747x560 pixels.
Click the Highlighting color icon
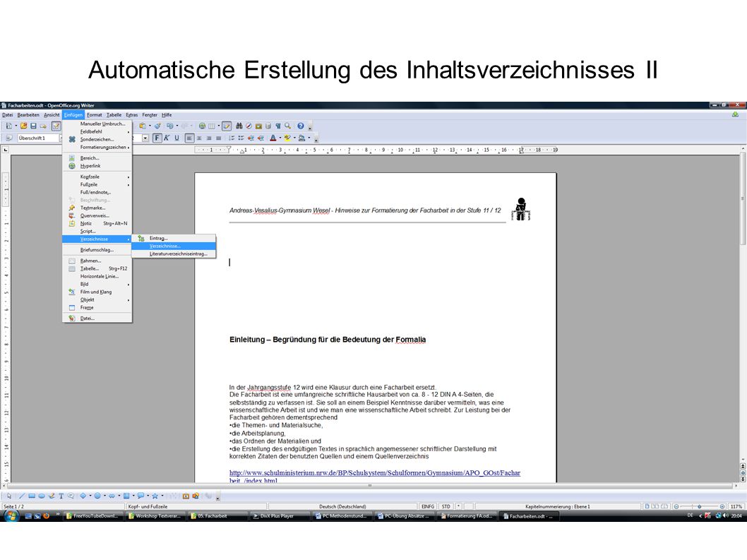pyautogui.click(x=287, y=138)
